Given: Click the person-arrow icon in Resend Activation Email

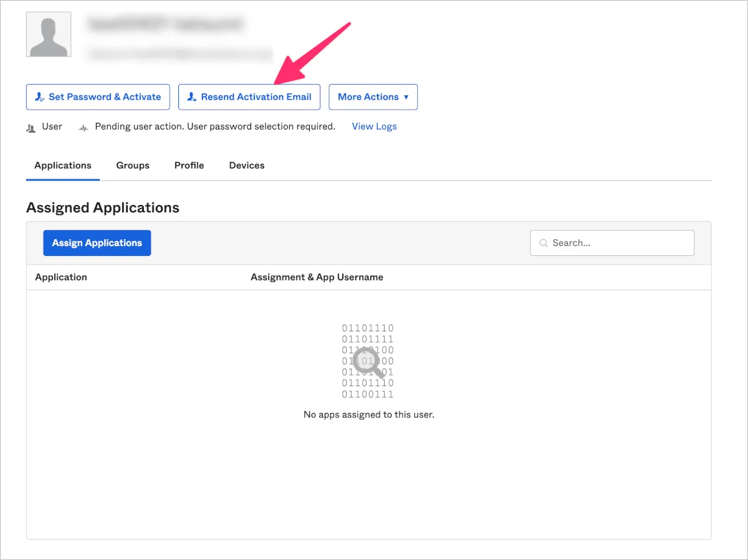Looking at the screenshot, I should tap(191, 97).
